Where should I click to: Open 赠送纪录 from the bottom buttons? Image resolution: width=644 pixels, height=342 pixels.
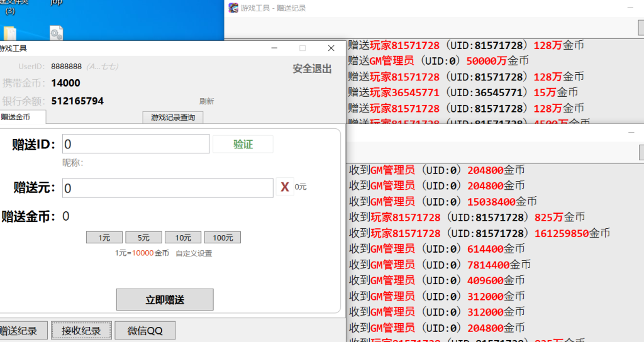23,331
